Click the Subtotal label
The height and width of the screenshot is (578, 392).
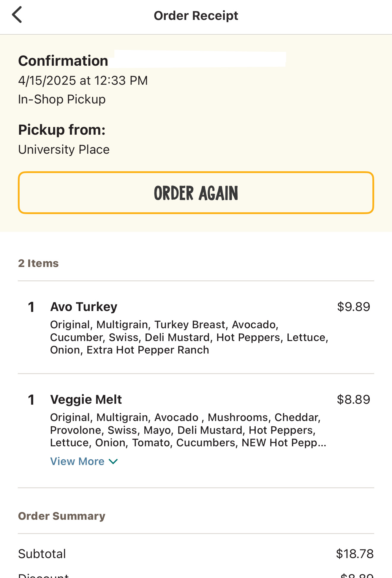tap(42, 554)
